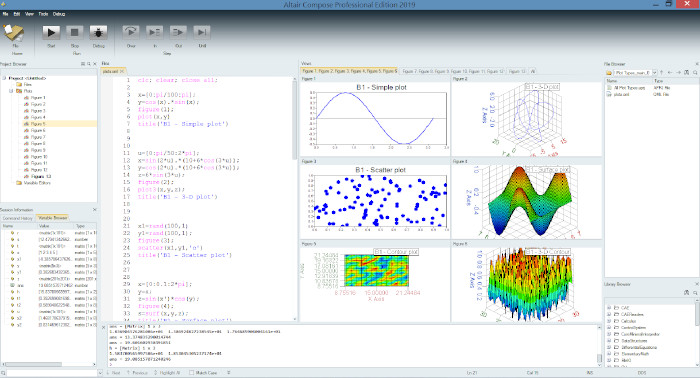The height and width of the screenshot is (378, 700).
Task: Click the Step In icon
Action: 155,33
